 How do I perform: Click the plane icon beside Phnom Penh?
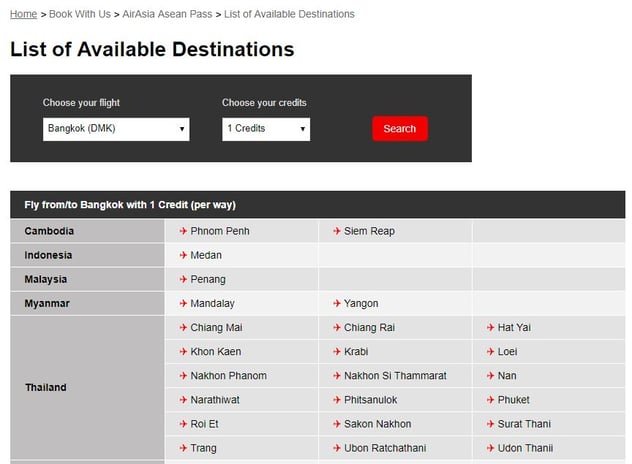(183, 231)
